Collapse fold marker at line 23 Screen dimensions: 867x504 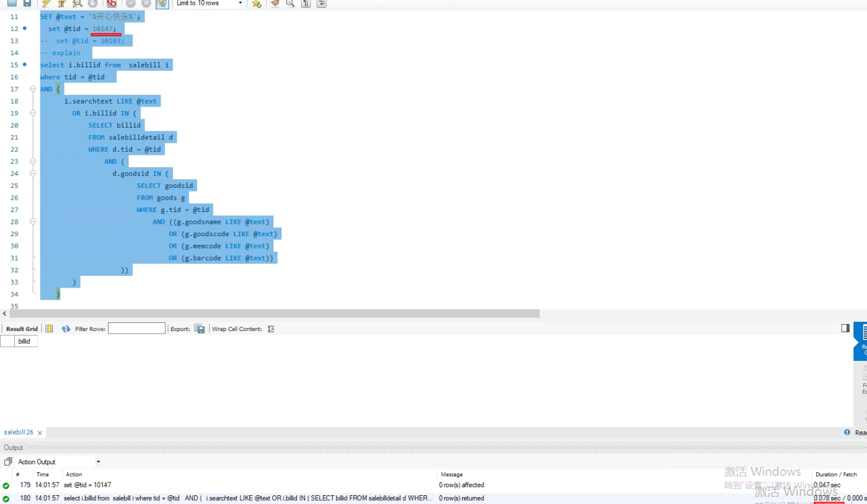(x=33, y=161)
